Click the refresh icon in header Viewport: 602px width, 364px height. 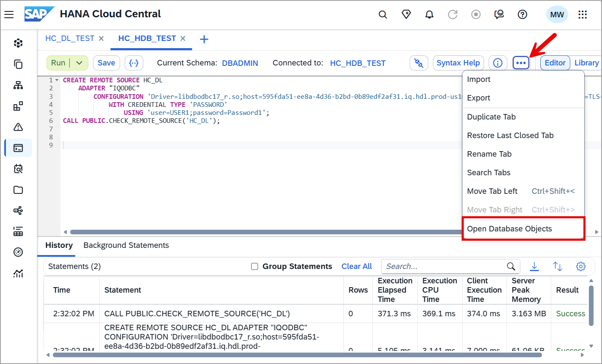point(452,15)
